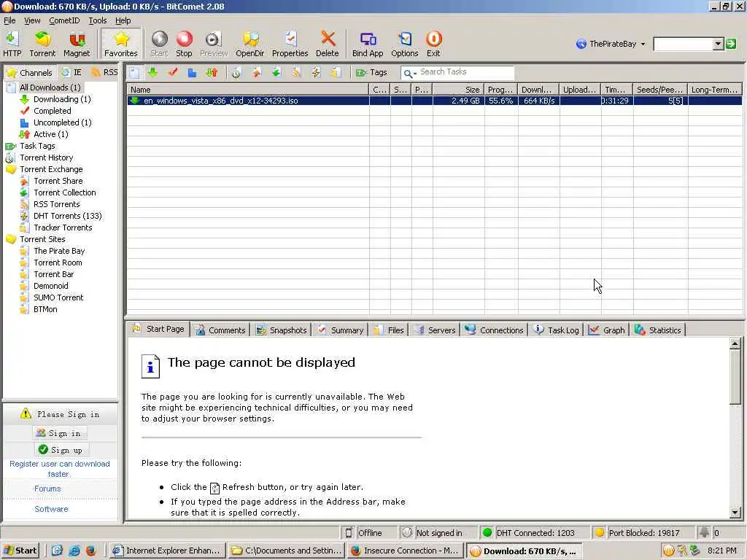The height and width of the screenshot is (560, 747).
Task: Click the start page scrollbar down arrow
Action: [x=735, y=513]
